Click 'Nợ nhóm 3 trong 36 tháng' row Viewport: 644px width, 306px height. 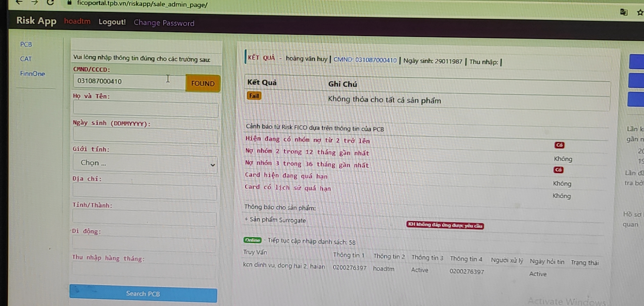pyautogui.click(x=307, y=164)
